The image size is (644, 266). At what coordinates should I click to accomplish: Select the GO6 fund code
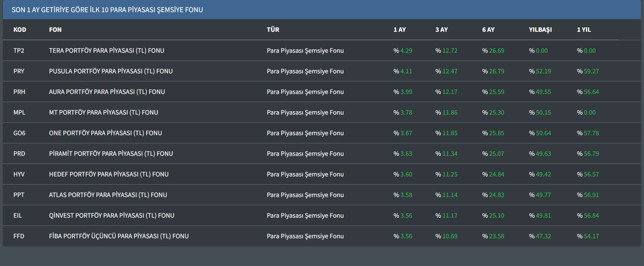pyautogui.click(x=19, y=133)
